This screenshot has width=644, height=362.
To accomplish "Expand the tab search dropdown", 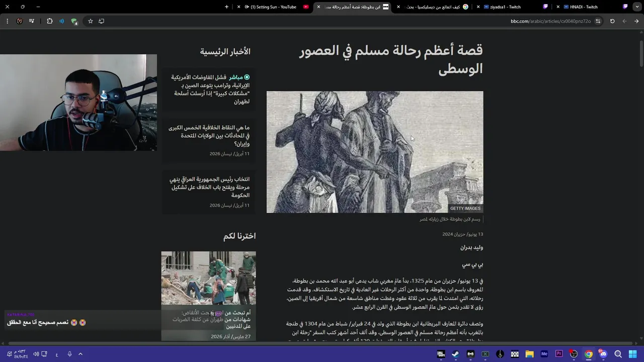I will 637,7.
